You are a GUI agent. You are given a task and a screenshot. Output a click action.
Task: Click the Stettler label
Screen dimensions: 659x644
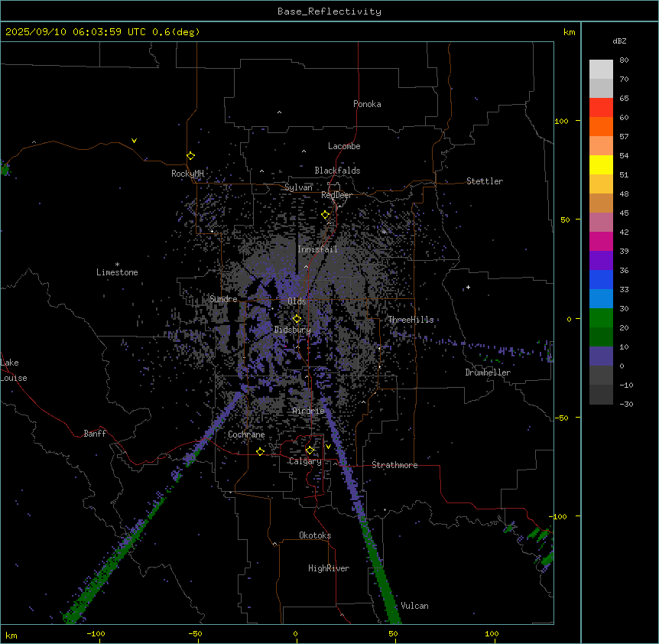[x=485, y=181]
